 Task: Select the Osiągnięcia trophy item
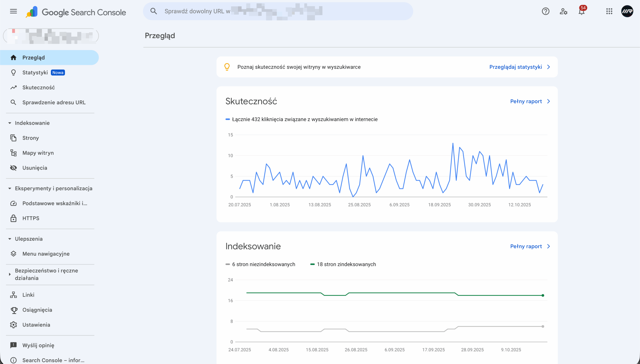click(37, 310)
